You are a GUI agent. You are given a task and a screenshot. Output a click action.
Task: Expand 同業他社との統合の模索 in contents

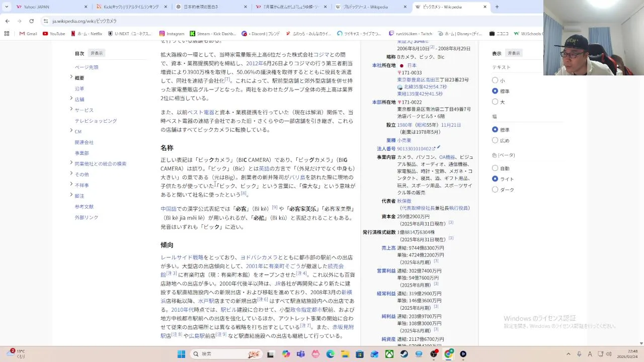71,162
